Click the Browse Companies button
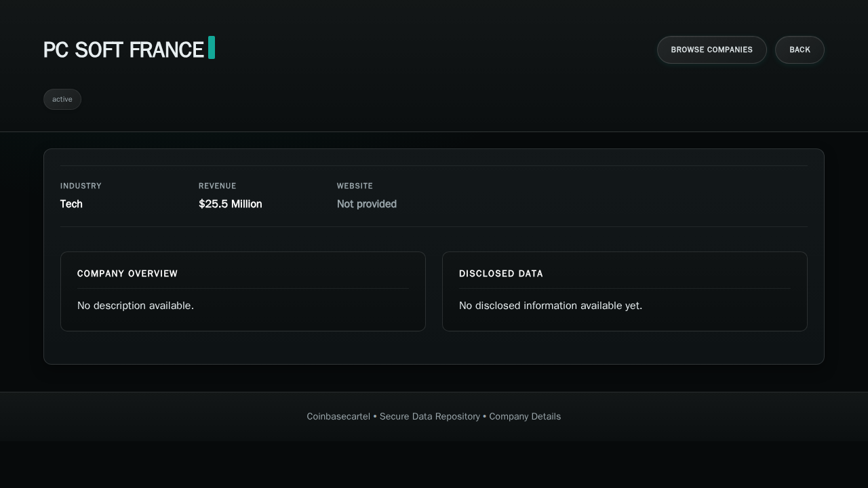 711,49
